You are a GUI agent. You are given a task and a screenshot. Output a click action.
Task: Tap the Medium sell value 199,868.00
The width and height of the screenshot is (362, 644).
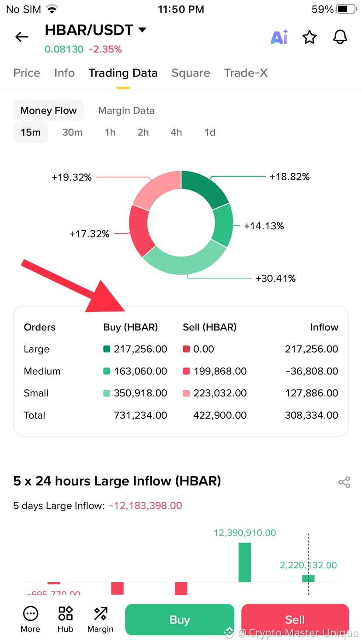[220, 371]
